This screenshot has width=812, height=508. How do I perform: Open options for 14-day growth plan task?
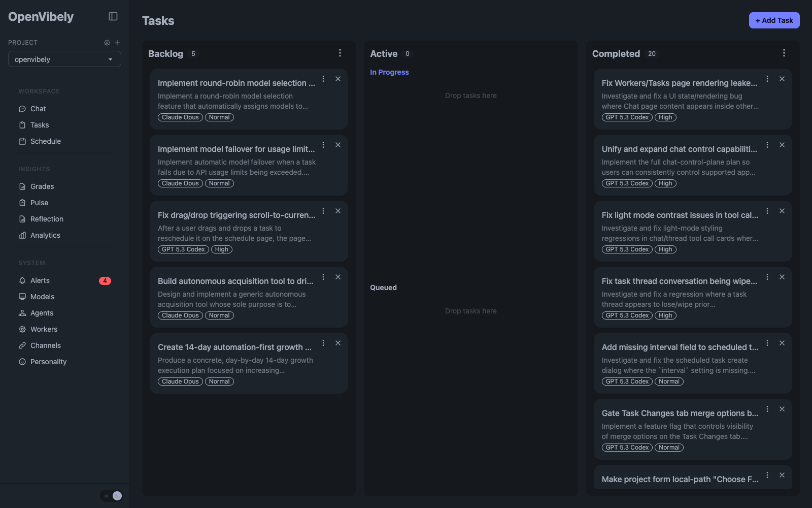323,343
